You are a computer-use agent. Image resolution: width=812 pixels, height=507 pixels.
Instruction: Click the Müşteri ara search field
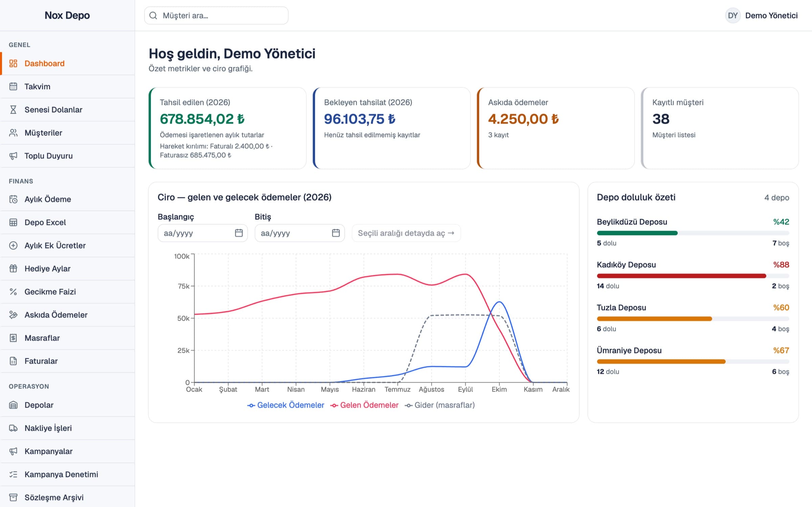[x=216, y=16]
